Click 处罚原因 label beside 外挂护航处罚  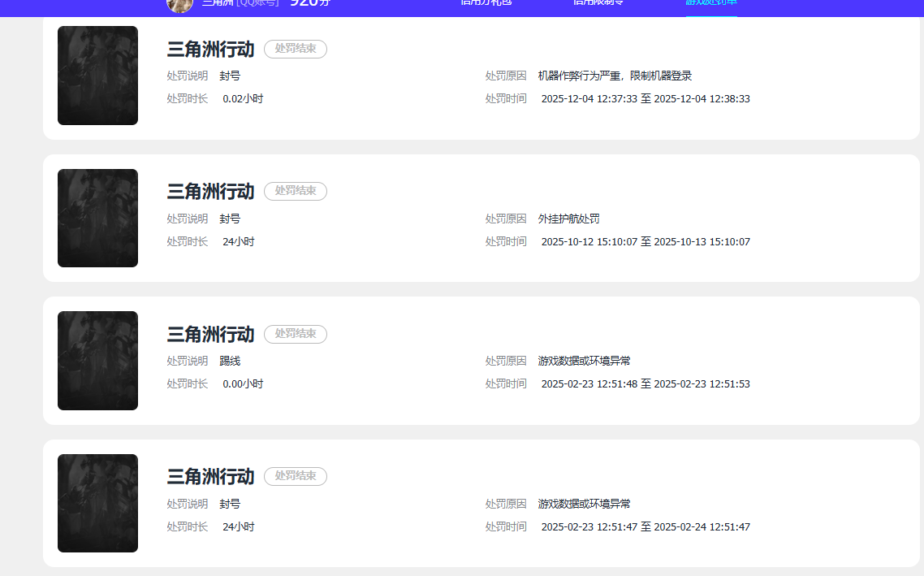click(x=506, y=219)
